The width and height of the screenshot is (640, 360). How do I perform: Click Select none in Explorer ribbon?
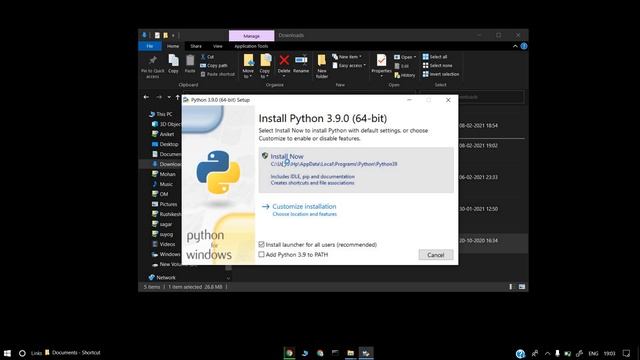point(437,65)
